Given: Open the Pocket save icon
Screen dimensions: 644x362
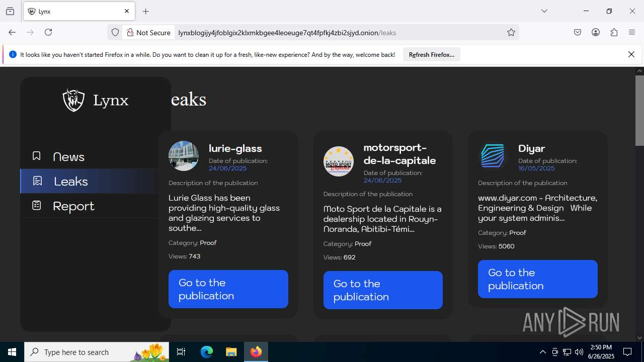Looking at the screenshot, I should click(x=578, y=32).
